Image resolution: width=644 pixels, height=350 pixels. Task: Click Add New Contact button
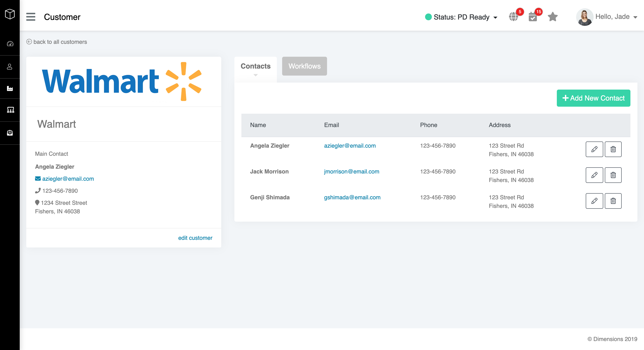[593, 98]
